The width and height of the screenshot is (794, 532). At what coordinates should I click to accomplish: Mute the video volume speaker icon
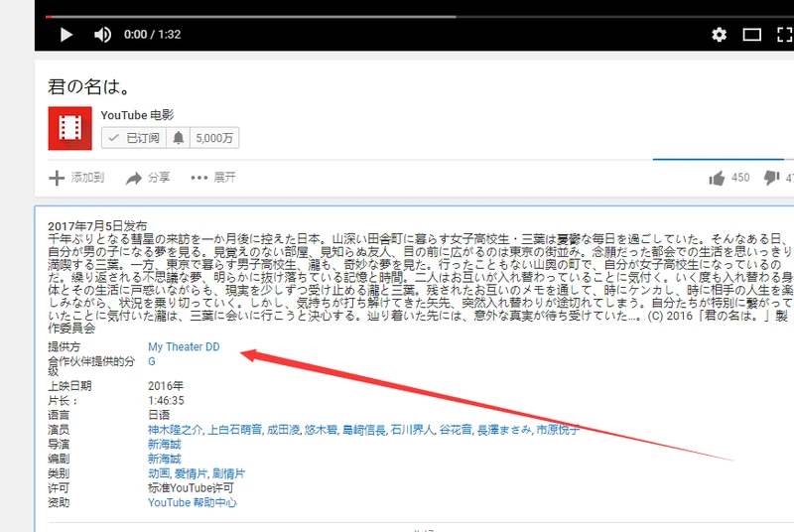pos(103,35)
